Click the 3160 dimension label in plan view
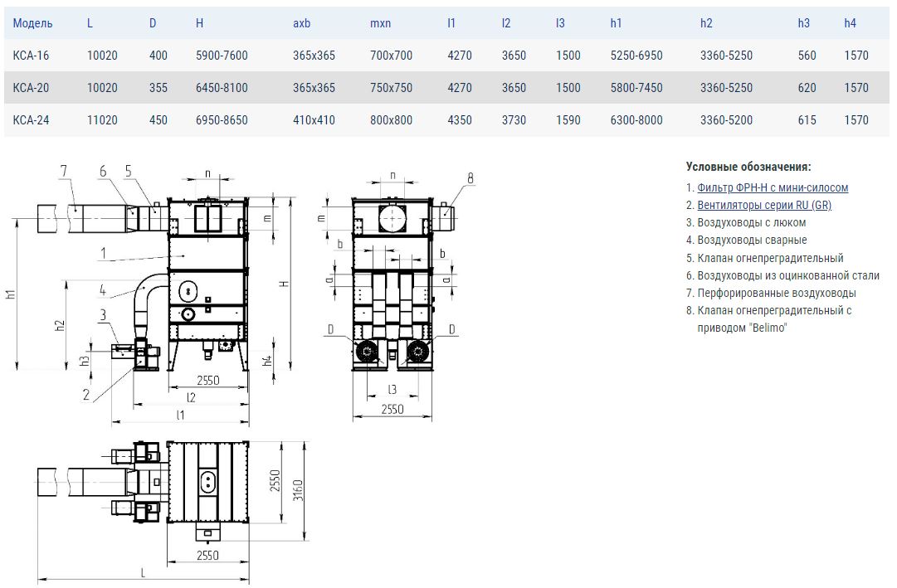This screenshot has height=588, width=897. (299, 490)
